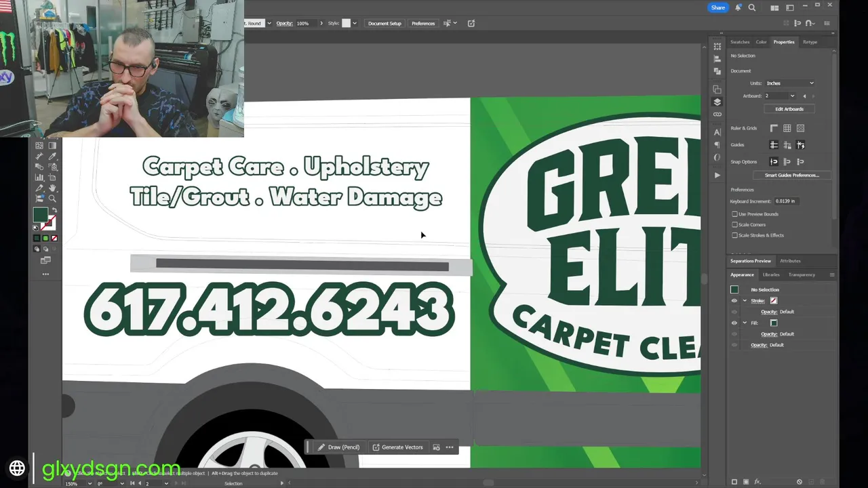The width and height of the screenshot is (868, 488).
Task: Toggle Fill visibility eye in Appearance
Action: (x=734, y=323)
